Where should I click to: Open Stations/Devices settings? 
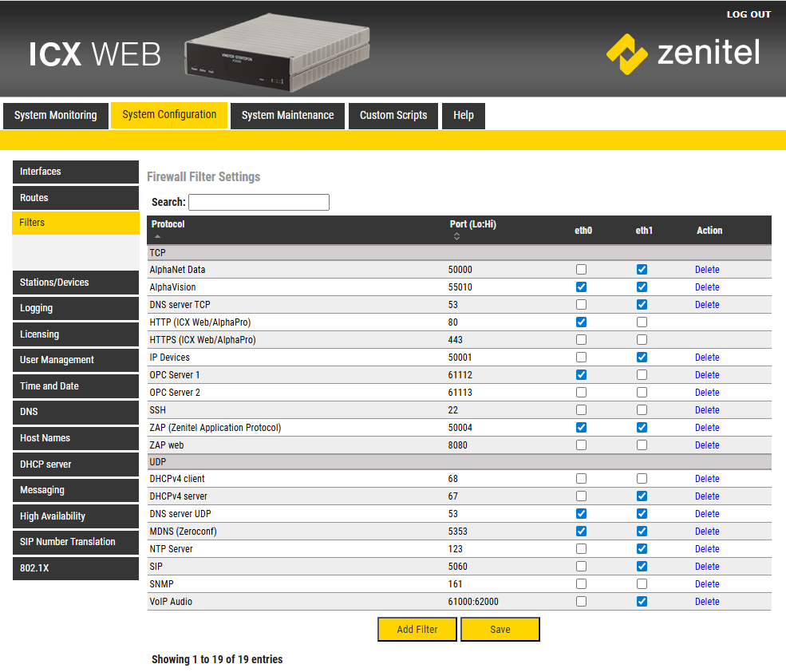pyautogui.click(x=76, y=283)
